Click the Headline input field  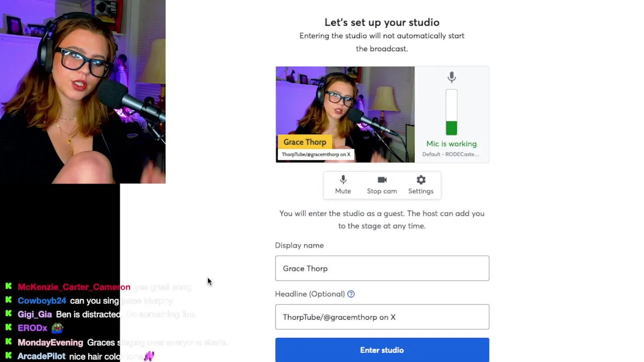point(382,317)
